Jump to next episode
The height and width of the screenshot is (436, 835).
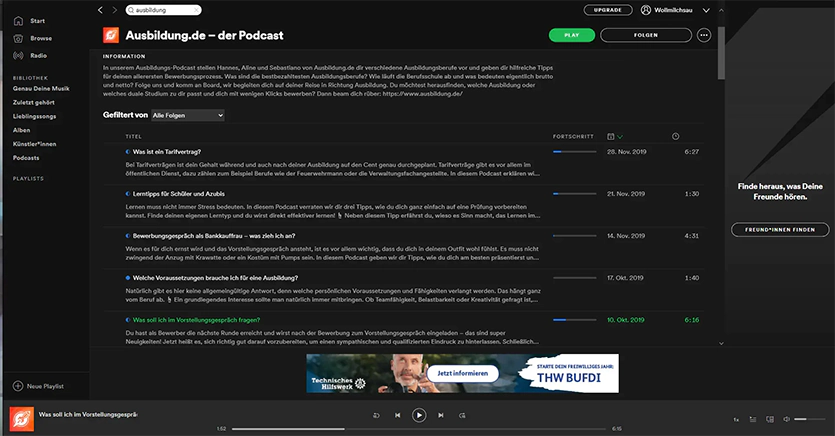[440, 415]
